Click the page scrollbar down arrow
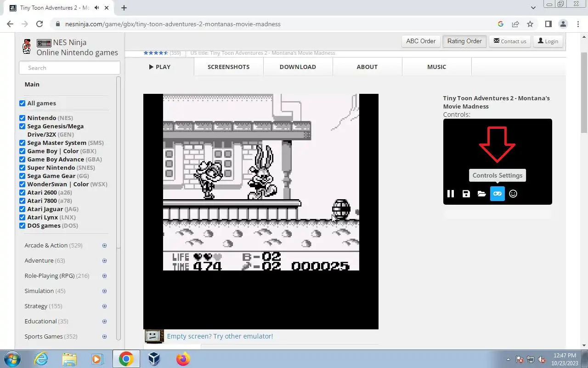The height and width of the screenshot is (368, 588). click(x=584, y=345)
